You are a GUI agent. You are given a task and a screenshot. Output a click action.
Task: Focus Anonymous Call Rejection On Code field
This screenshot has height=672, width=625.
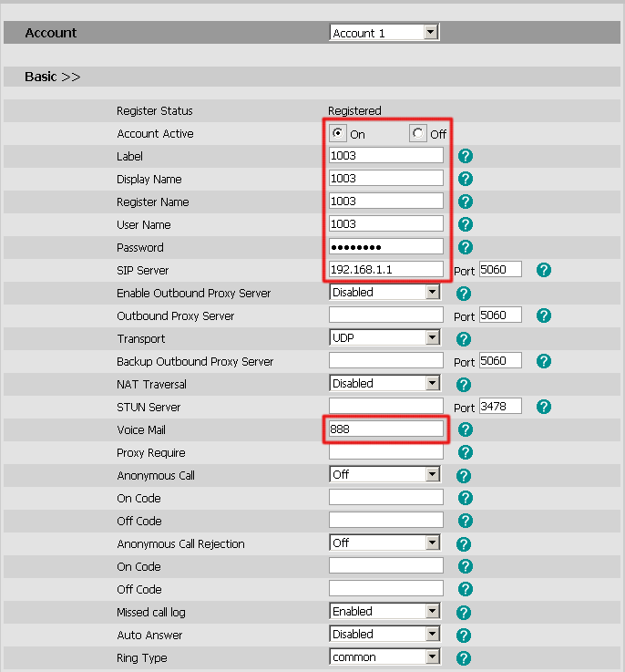pyautogui.click(x=386, y=565)
